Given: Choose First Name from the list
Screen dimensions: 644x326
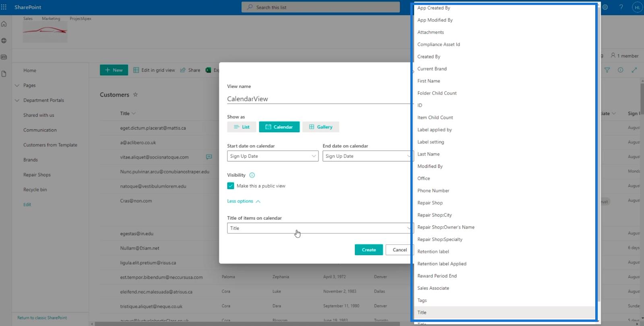Looking at the screenshot, I should (505, 81).
